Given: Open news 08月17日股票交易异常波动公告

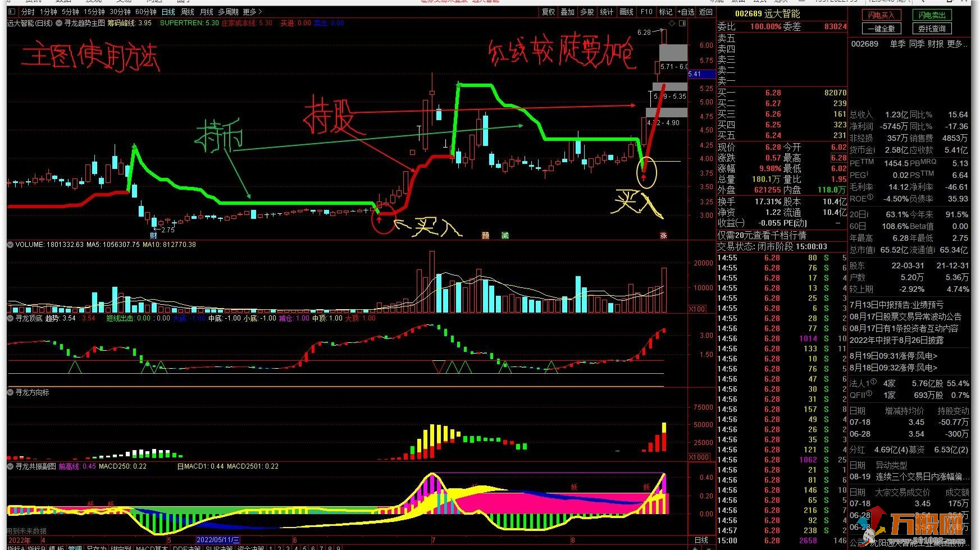Looking at the screenshot, I should pyautogui.click(x=905, y=317).
